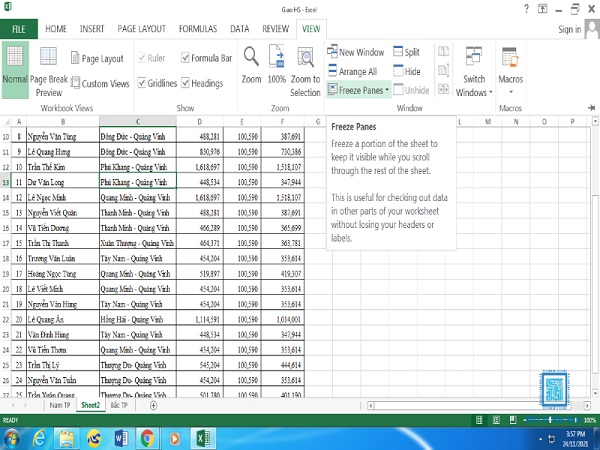Screen dimensions: 600x450
Task: Click the 100% zoom level
Action: [590, 420]
